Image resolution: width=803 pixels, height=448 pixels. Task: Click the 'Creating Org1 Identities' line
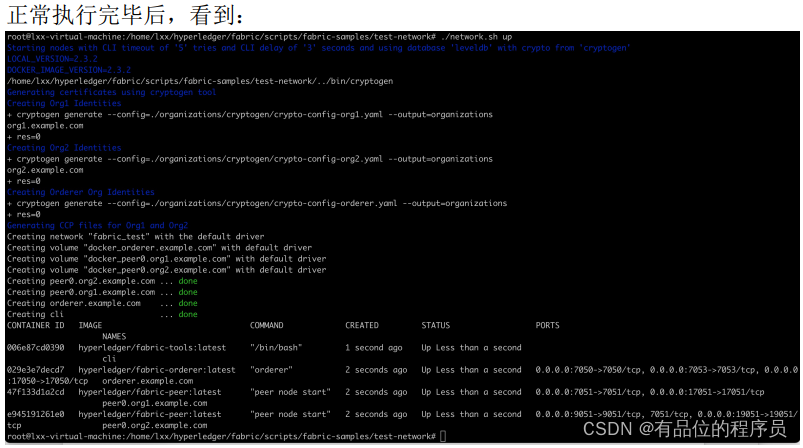tap(64, 103)
